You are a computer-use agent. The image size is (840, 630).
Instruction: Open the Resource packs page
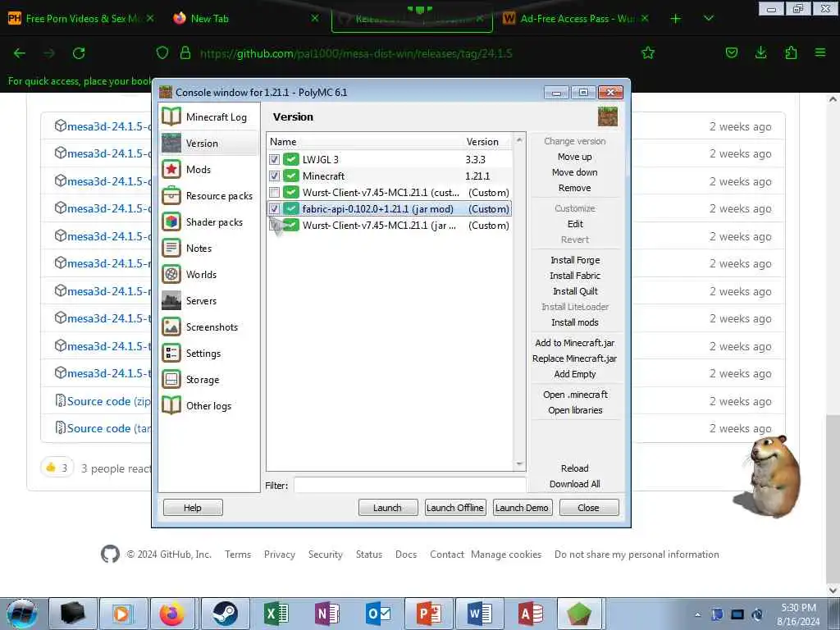point(209,195)
